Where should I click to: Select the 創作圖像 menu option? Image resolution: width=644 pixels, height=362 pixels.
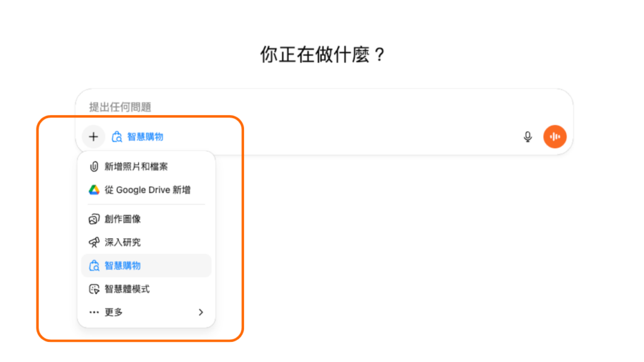pos(123,219)
